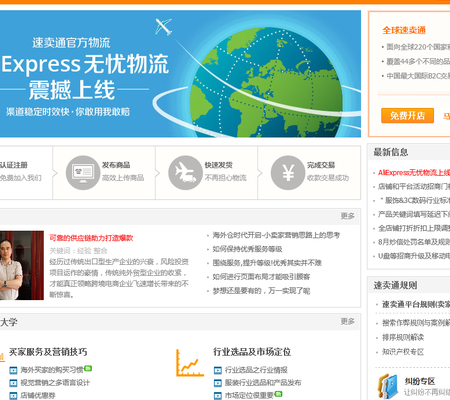Image resolution: width=450 pixels, height=400 pixels.
Task: Click the 完成交易 yen icon
Action: (288, 173)
